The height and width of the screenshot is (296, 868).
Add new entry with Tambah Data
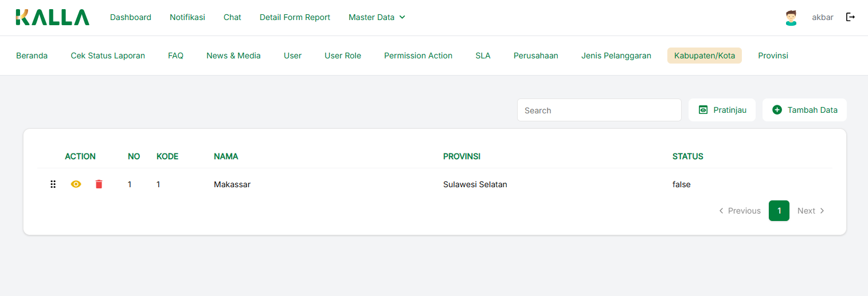[804, 110]
